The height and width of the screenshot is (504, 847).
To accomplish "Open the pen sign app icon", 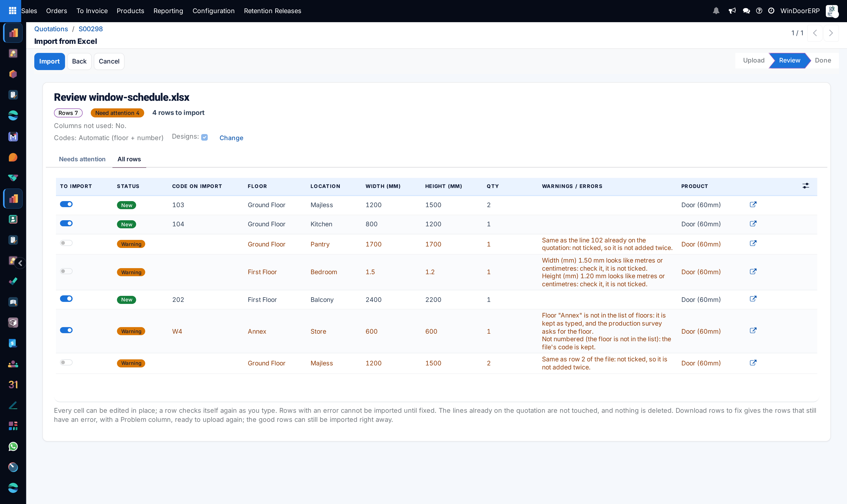I will [x=13, y=405].
